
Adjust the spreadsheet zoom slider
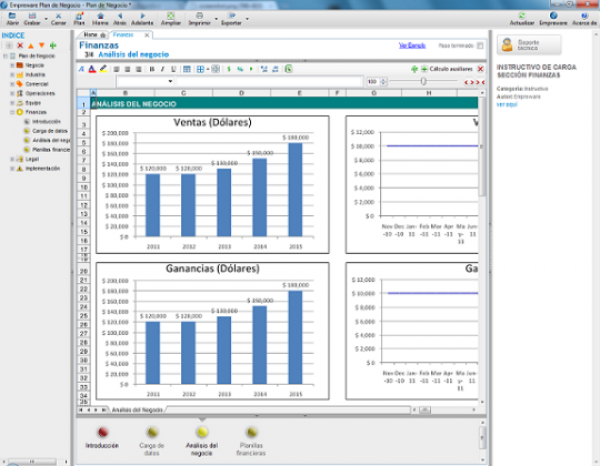tap(423, 81)
